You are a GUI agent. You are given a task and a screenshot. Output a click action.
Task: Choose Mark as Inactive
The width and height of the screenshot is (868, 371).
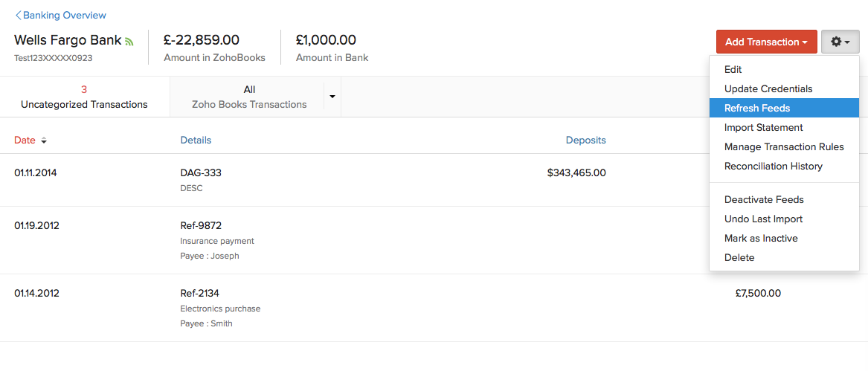(761, 238)
